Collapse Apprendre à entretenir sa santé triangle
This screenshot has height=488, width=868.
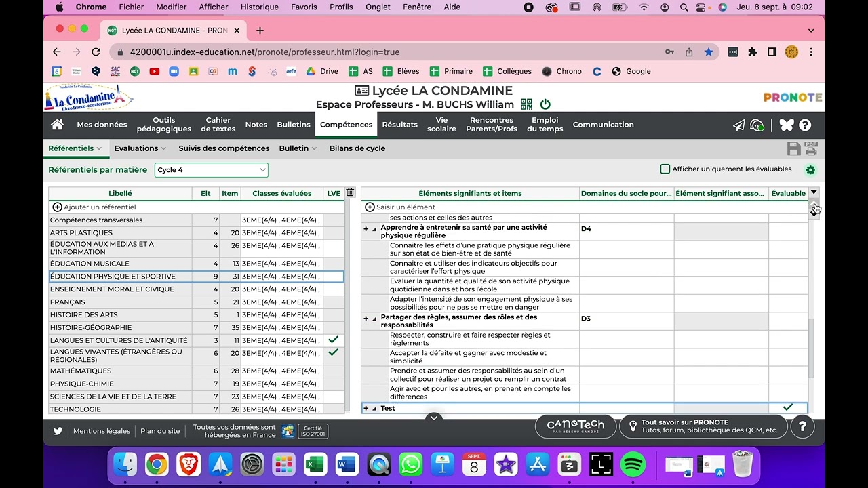(x=374, y=229)
